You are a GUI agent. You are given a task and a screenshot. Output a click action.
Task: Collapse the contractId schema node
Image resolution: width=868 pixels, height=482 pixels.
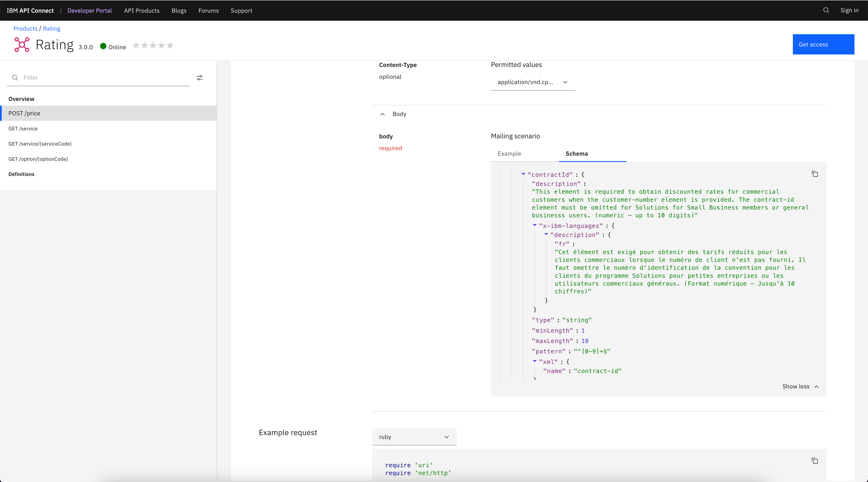click(x=523, y=174)
